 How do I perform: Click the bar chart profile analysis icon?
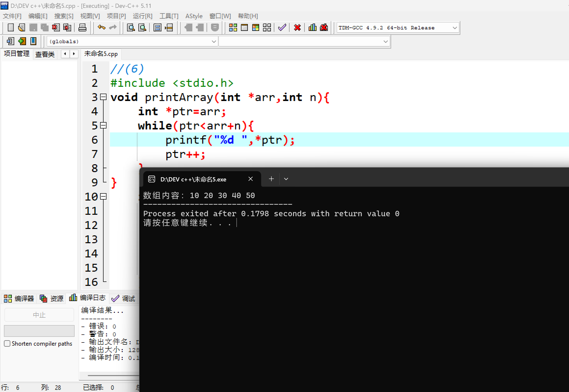coord(312,27)
